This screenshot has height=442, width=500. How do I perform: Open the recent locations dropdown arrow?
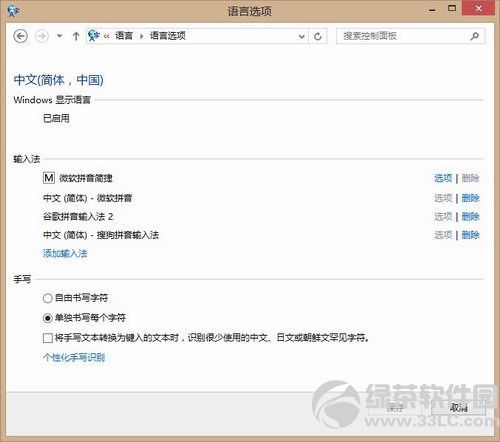click(59, 36)
